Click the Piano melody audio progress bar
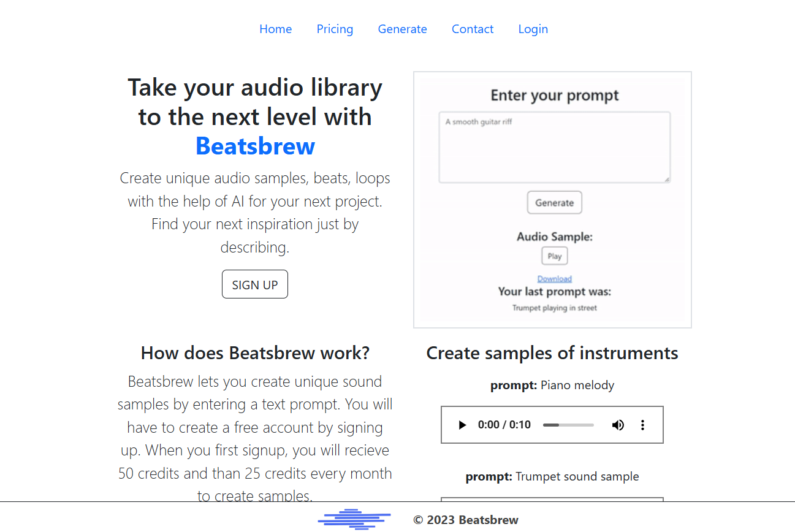The height and width of the screenshot is (532, 795). point(568,425)
